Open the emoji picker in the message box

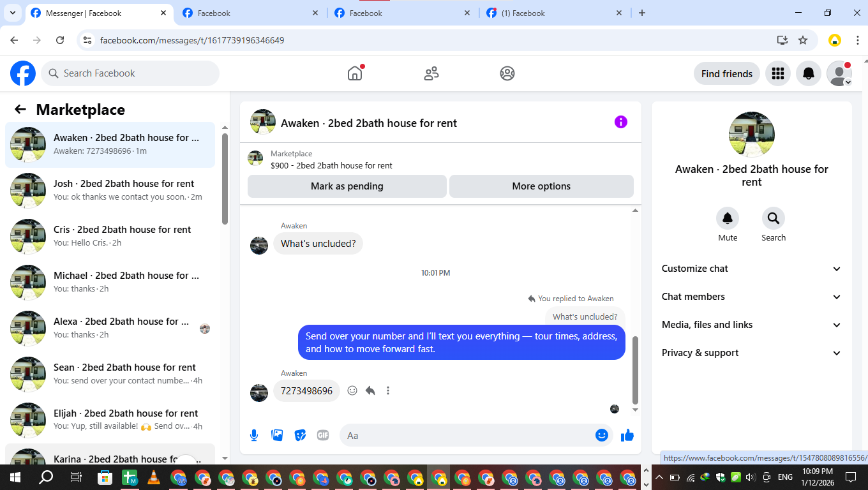tap(602, 435)
